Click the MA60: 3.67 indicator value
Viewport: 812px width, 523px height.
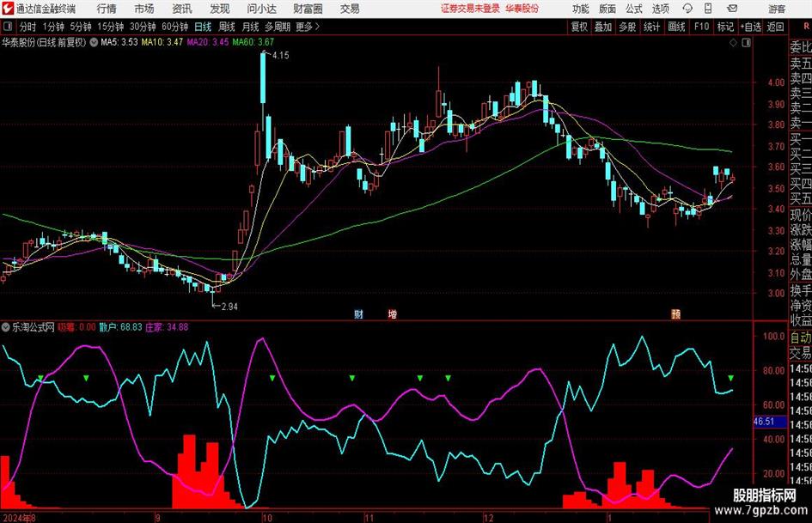coord(253,42)
